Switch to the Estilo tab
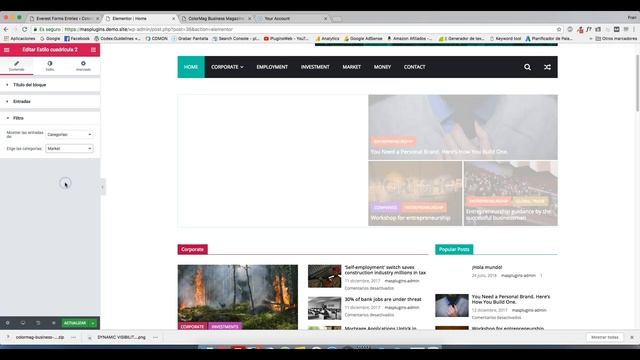This screenshot has width=640, height=360. 50,66
